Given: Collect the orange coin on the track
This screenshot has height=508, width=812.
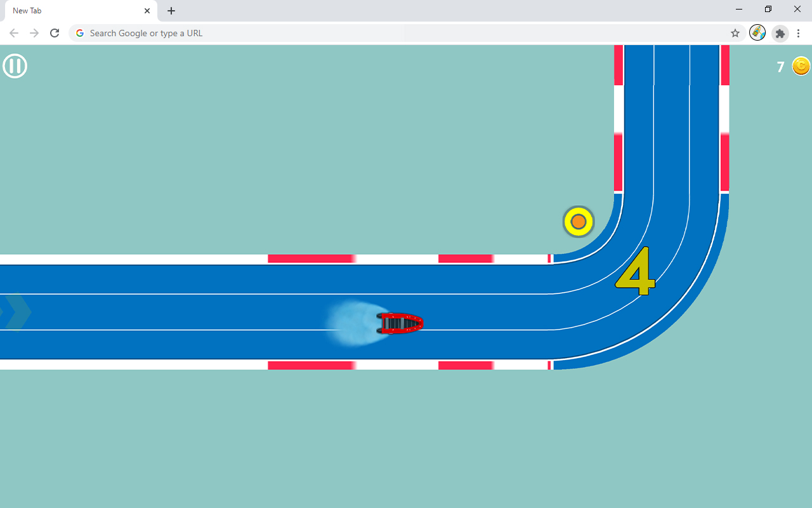Looking at the screenshot, I should 578,221.
